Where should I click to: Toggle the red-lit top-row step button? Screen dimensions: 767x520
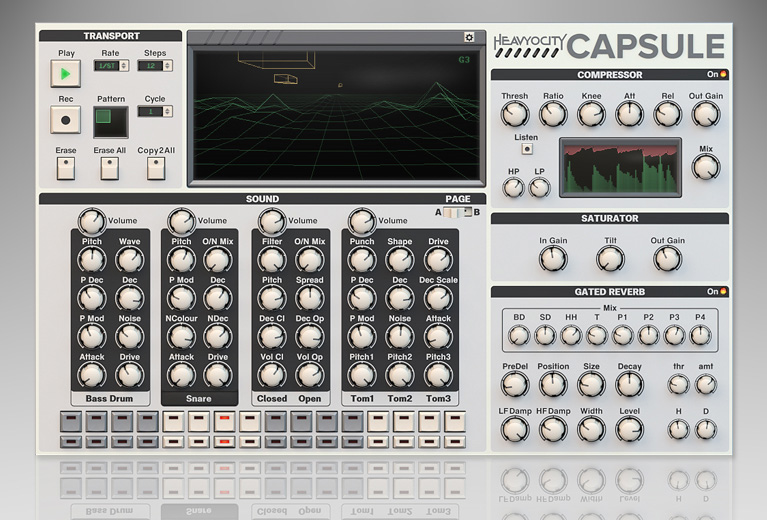click(x=225, y=421)
